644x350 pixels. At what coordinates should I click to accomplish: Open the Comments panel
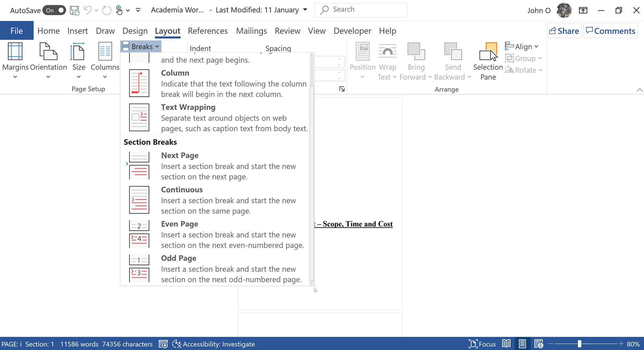[x=611, y=31]
